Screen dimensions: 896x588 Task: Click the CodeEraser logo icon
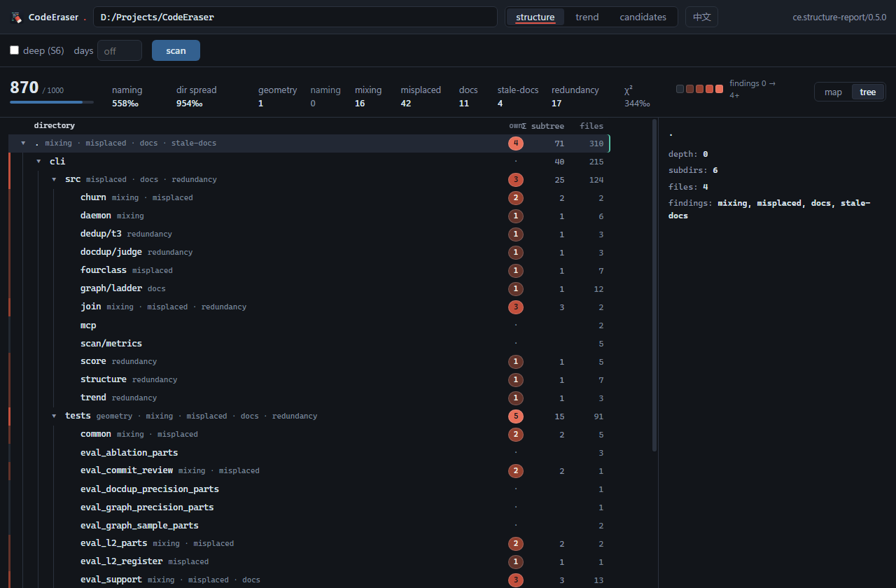pos(16,17)
